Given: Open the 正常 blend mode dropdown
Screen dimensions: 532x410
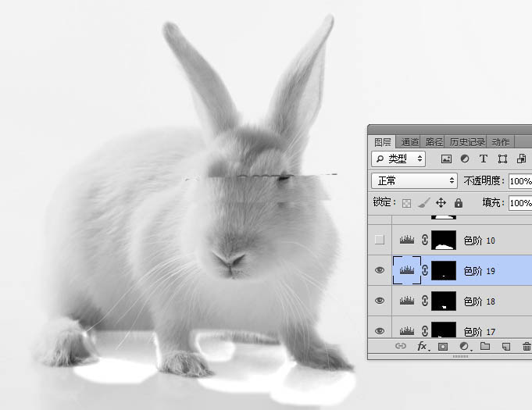Looking at the screenshot, I should pos(415,180).
